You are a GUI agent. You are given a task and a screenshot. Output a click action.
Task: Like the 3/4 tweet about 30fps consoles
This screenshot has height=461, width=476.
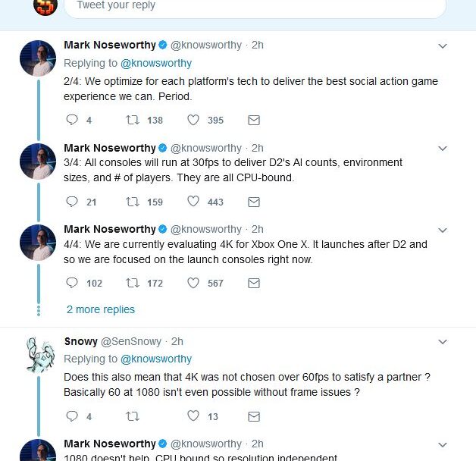pyautogui.click(x=193, y=202)
